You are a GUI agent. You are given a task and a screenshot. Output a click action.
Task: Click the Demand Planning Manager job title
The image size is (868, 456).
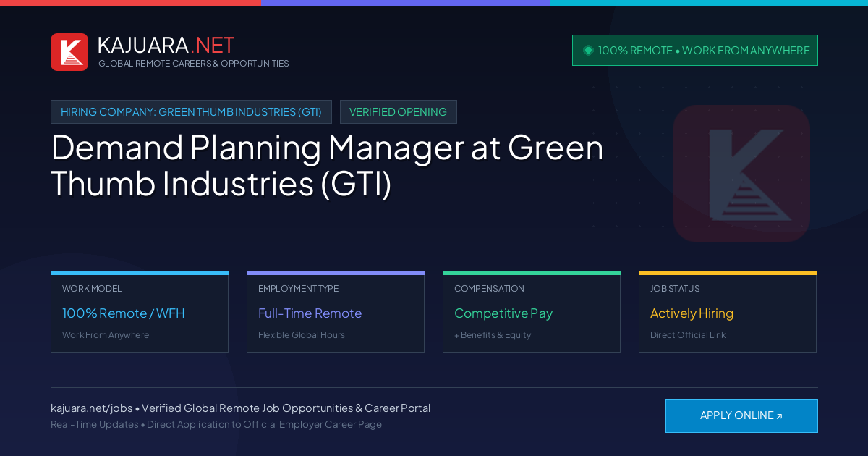(x=327, y=165)
